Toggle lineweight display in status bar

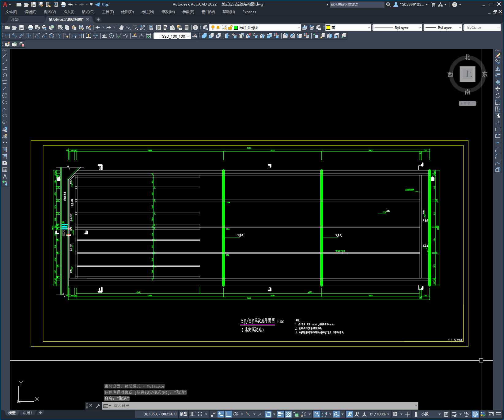click(281, 414)
